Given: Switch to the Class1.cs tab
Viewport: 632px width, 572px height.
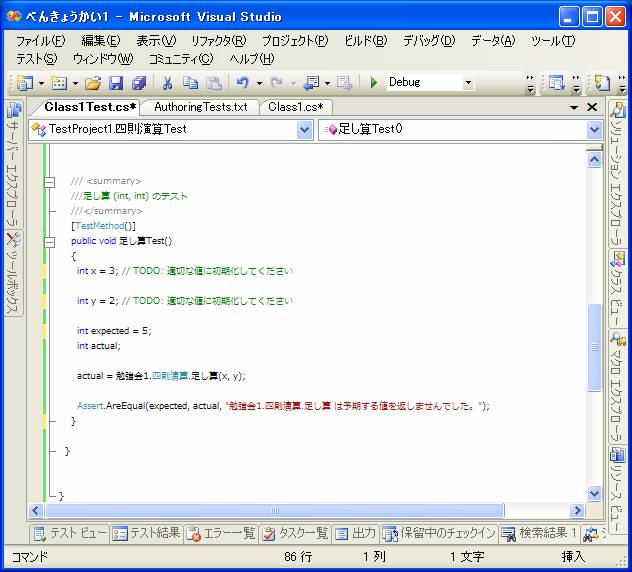Looking at the screenshot, I should (x=298, y=106).
